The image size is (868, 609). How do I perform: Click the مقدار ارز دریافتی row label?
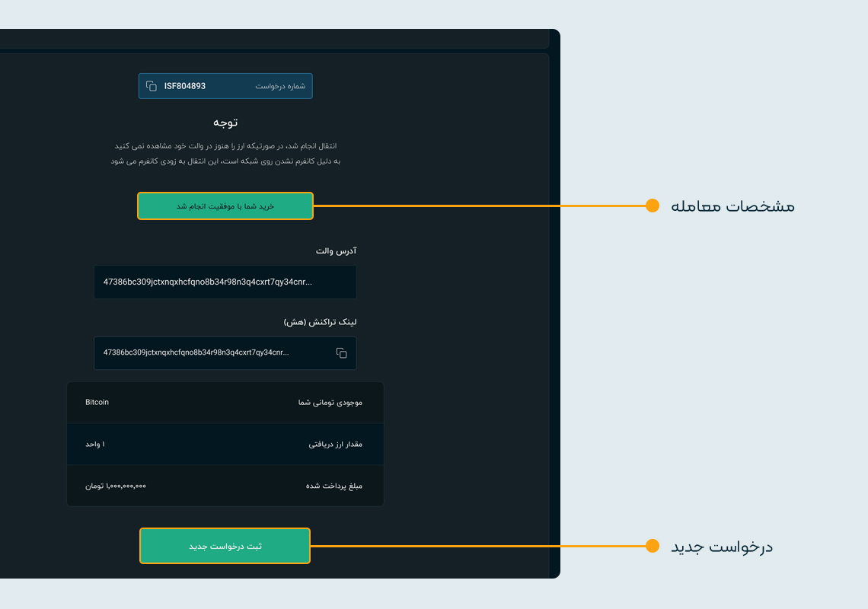336,444
